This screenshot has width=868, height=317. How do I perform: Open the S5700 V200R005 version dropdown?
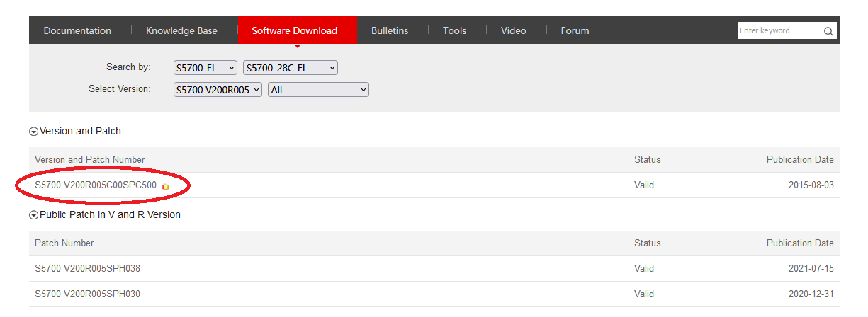coord(218,90)
